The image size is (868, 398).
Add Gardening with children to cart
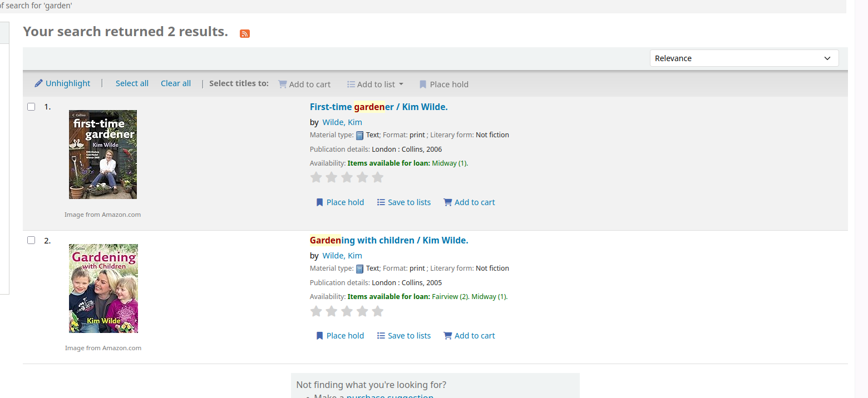[469, 336]
